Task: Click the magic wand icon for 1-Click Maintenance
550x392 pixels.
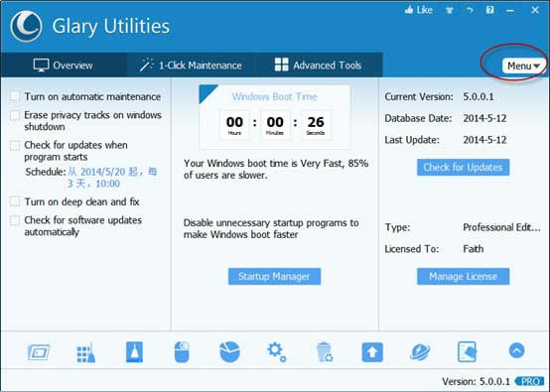Action: point(146,65)
